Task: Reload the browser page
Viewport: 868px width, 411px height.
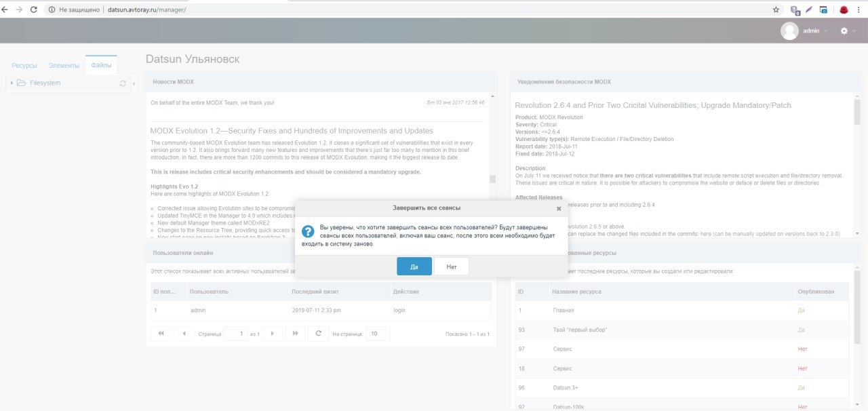Action: (x=33, y=9)
